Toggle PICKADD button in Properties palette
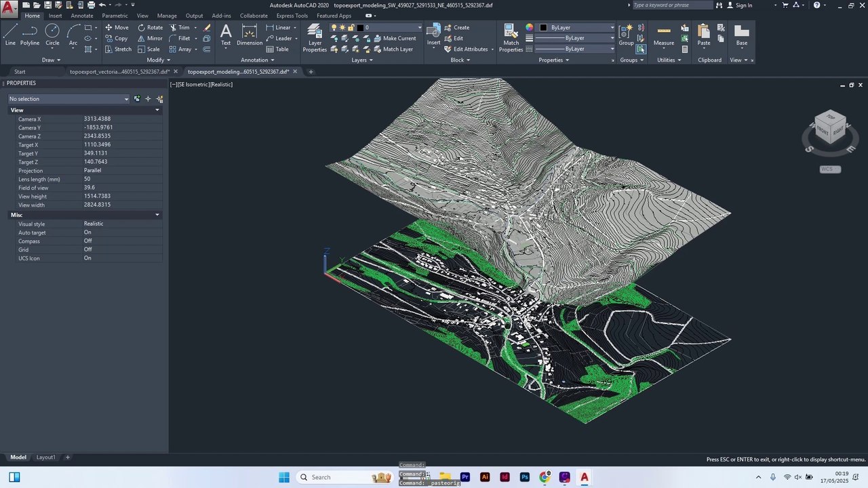Screen dimensions: 868x488 coord(137,99)
